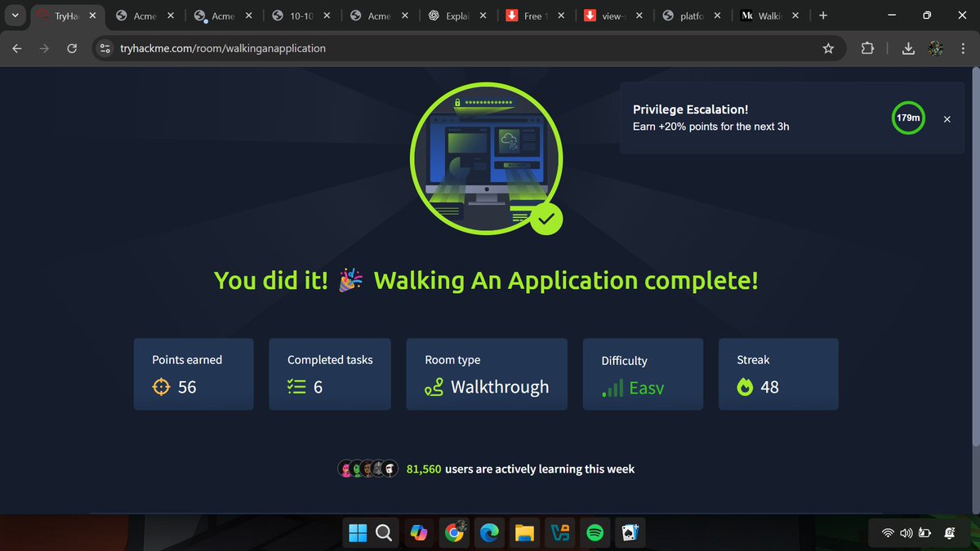Open Solitaire cards app from taskbar

tap(631, 533)
